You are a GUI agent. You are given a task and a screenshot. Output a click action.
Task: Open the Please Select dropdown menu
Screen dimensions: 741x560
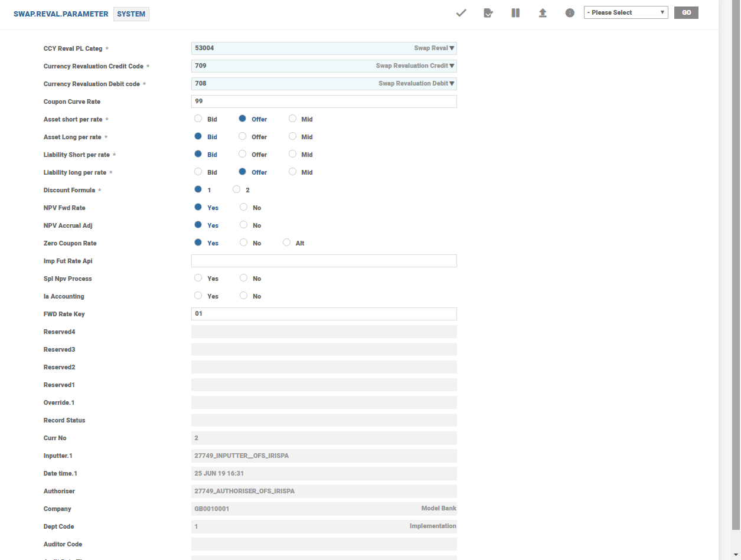(x=625, y=12)
